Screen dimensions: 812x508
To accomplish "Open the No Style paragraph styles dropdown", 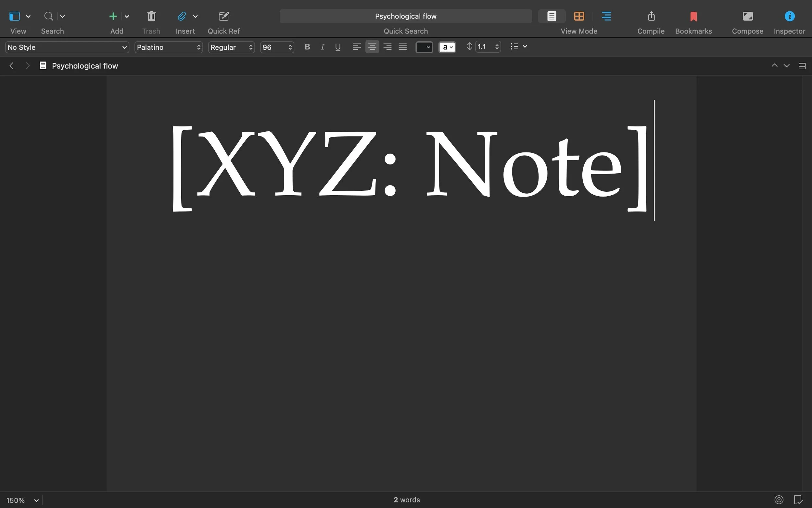I will (x=67, y=47).
